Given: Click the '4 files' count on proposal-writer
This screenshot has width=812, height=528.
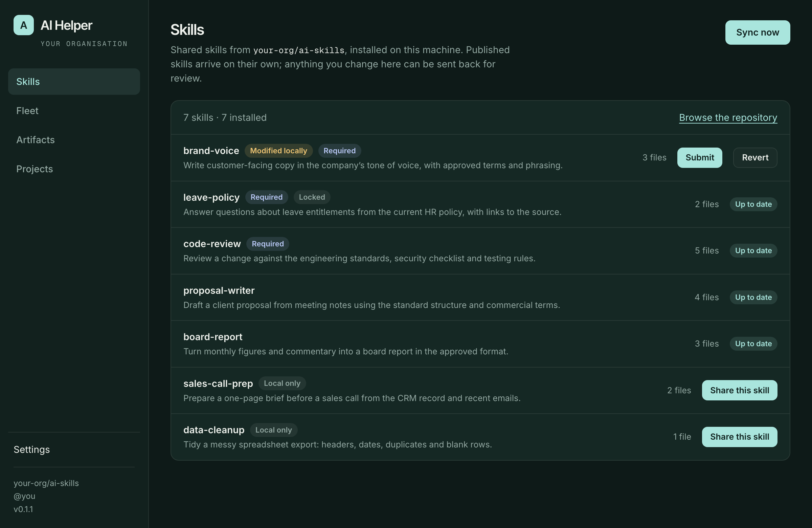Looking at the screenshot, I should 706,297.
